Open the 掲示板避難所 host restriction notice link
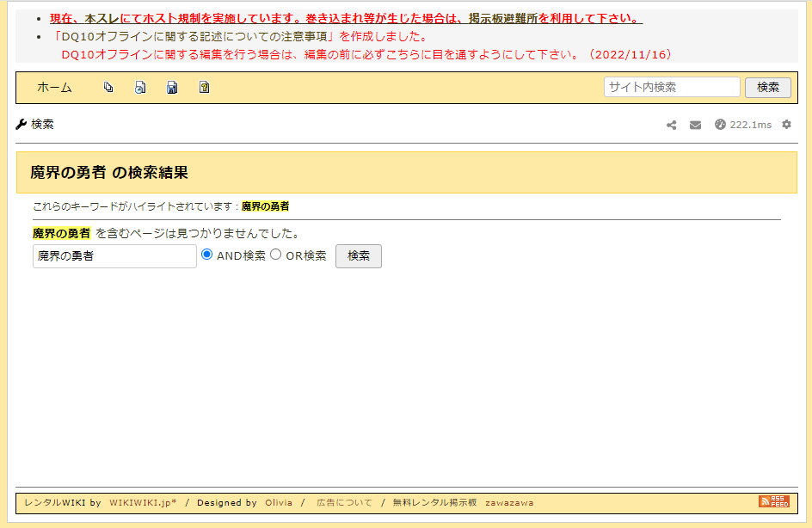 (x=346, y=18)
